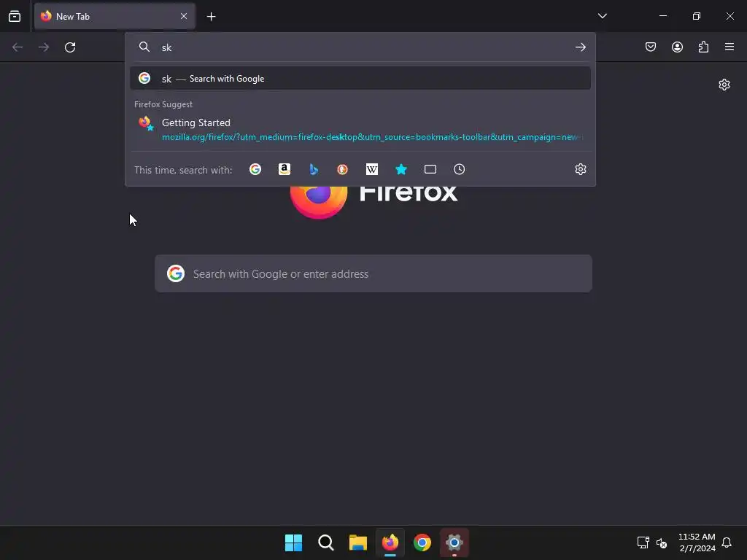The width and height of the screenshot is (747, 560).
Task: Open the Windows Start menu
Action: pos(293,542)
